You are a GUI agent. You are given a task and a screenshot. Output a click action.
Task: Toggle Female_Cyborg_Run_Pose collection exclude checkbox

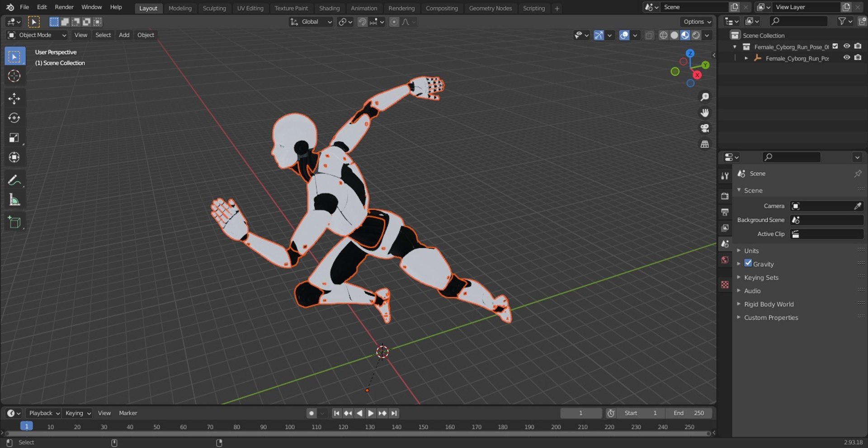[x=835, y=46]
